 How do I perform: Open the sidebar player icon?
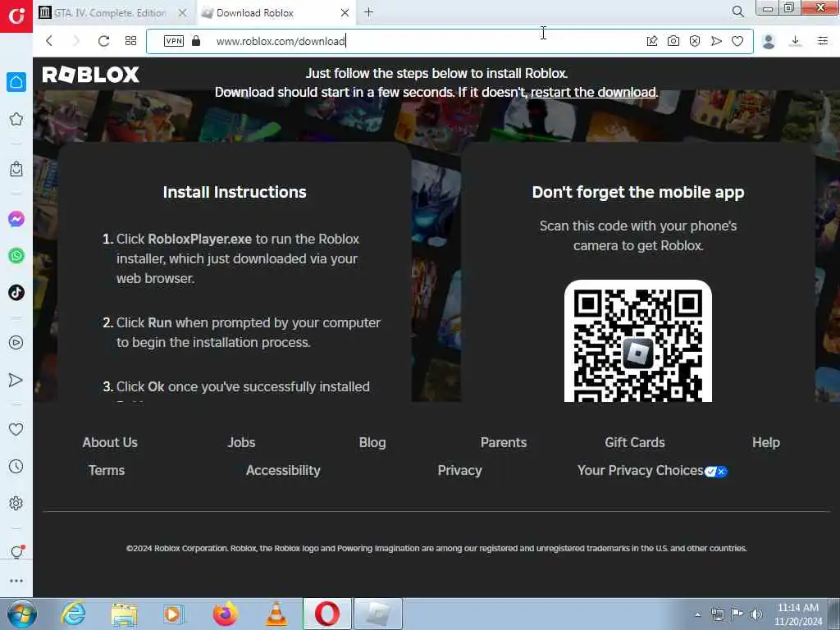[16, 343]
